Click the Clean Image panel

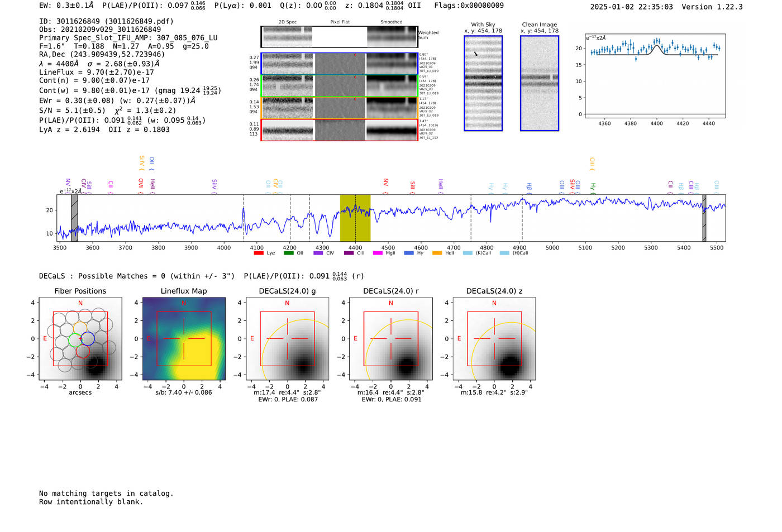click(x=540, y=83)
